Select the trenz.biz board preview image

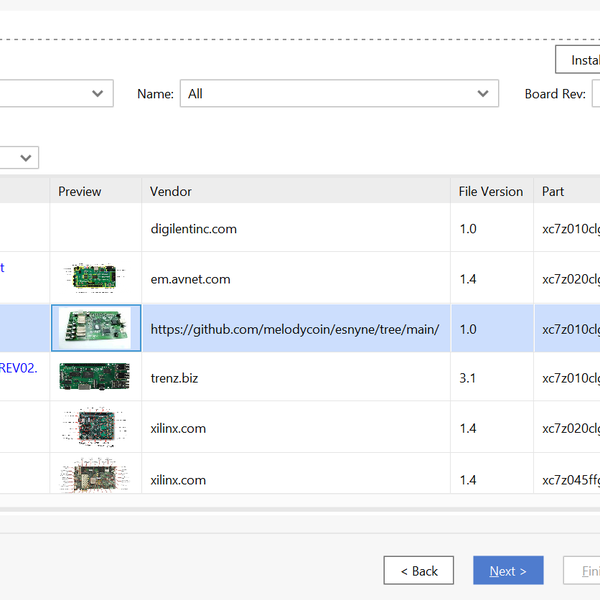(95, 377)
